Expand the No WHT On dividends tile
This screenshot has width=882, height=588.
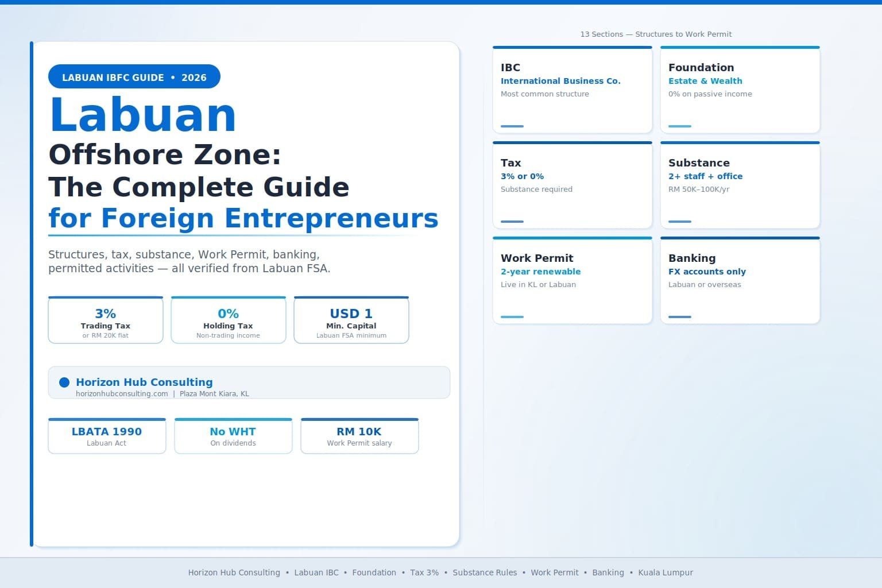(x=233, y=436)
